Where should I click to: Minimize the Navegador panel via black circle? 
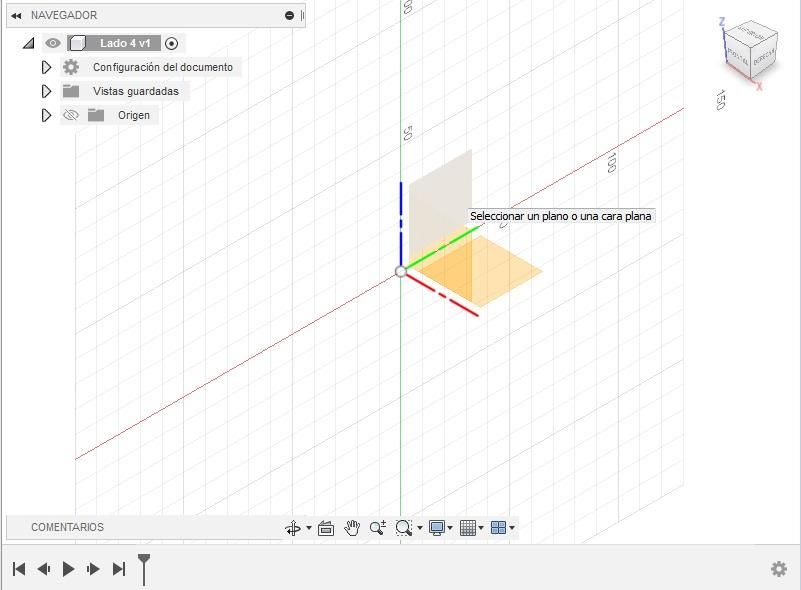coord(290,15)
